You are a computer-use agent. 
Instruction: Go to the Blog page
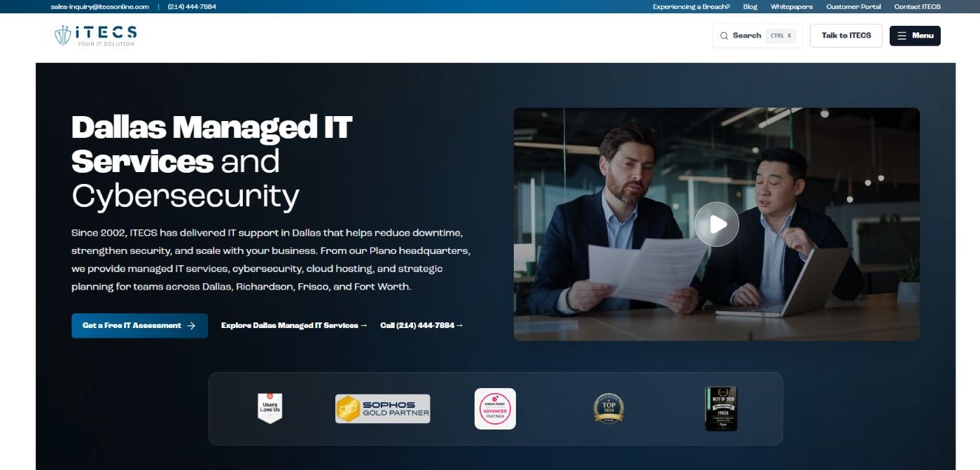pos(750,6)
